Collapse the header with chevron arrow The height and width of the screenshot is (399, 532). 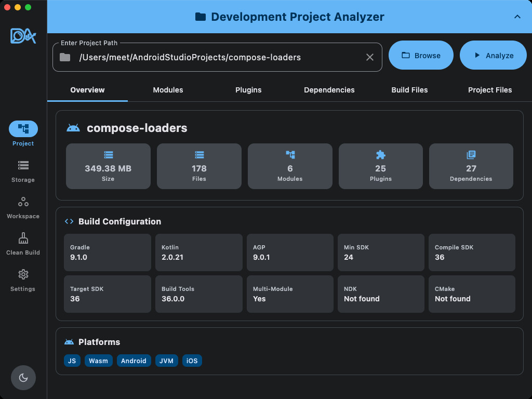click(x=517, y=17)
